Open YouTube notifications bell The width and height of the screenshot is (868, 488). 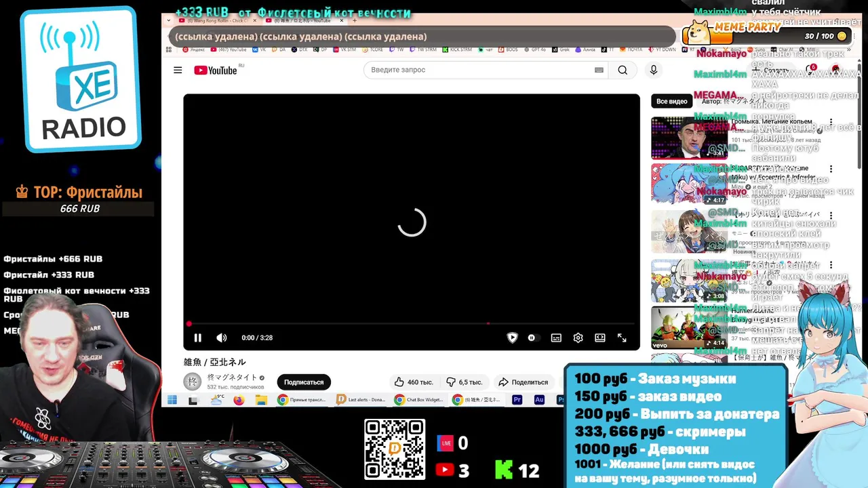pyautogui.click(x=810, y=70)
